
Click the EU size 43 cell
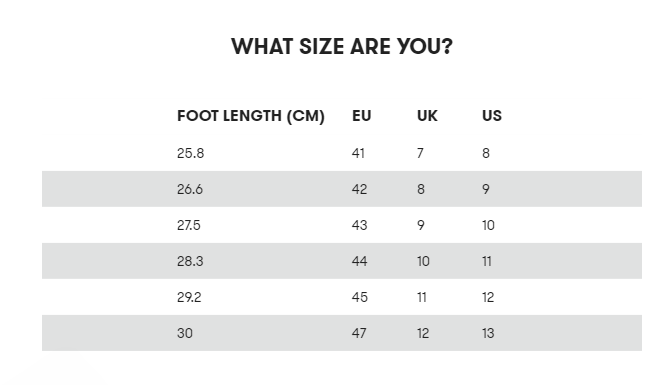(359, 225)
